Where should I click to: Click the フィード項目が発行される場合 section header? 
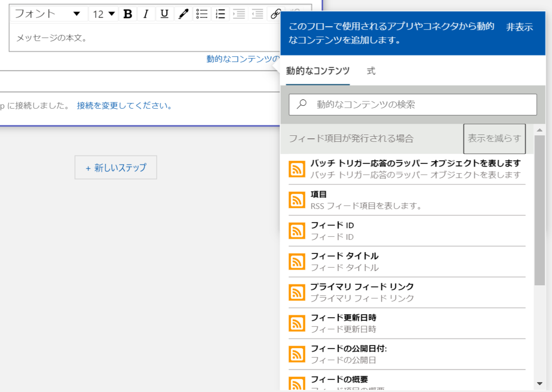coord(351,139)
